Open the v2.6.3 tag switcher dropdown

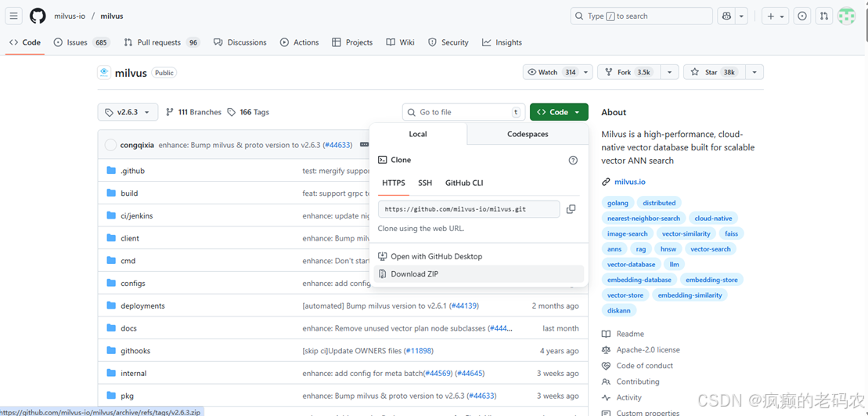coord(128,112)
